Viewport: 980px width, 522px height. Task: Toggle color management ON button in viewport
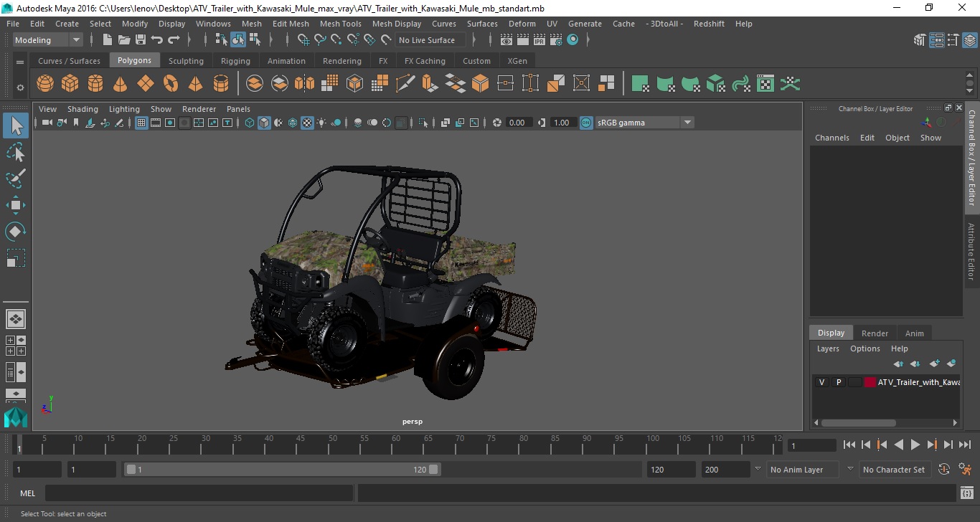[586, 123]
